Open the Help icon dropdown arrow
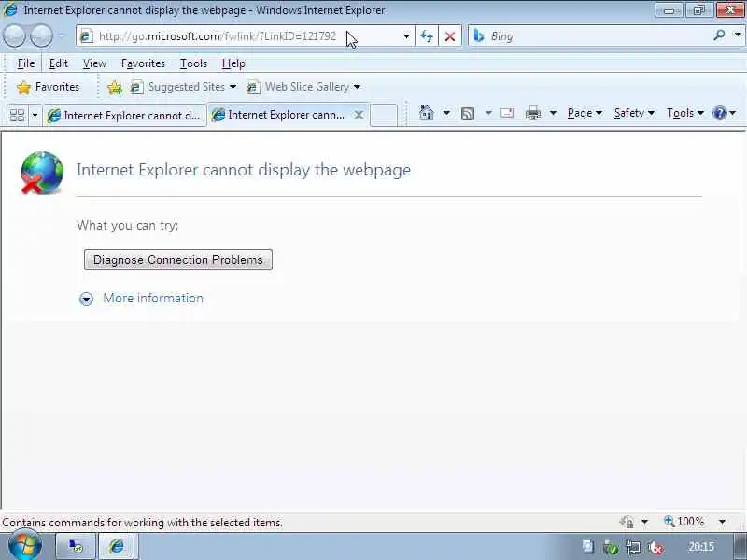This screenshot has height=560, width=747. point(733,113)
